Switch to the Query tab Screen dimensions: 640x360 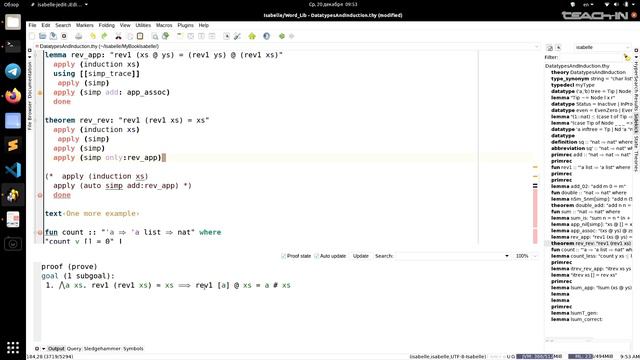[x=74, y=349]
